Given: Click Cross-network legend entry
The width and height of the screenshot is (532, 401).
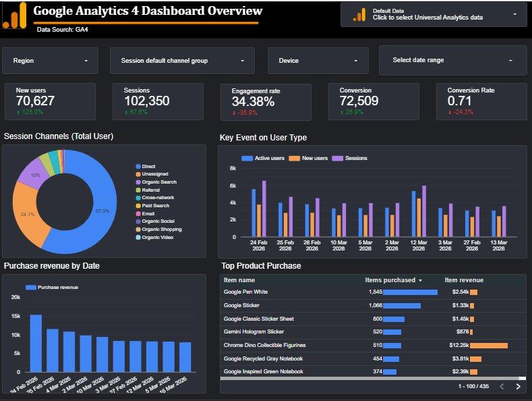Looking at the screenshot, I should pyautogui.click(x=154, y=198).
